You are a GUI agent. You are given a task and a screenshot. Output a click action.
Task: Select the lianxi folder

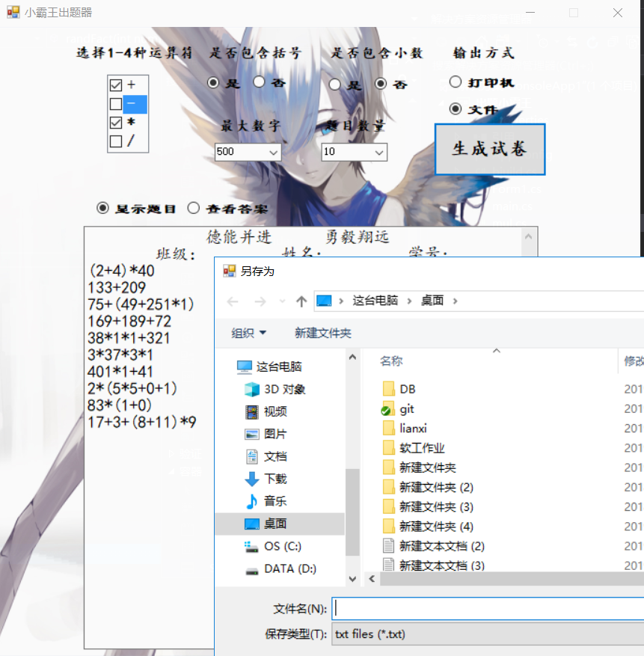tap(405, 429)
